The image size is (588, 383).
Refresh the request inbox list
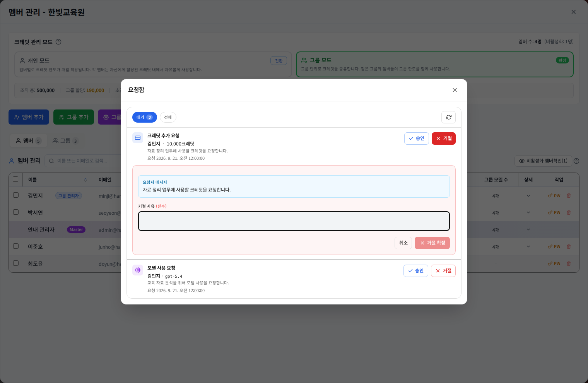tap(448, 117)
